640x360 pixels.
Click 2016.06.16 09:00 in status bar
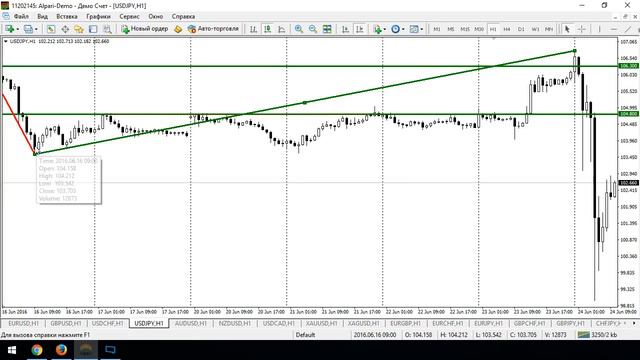point(375,335)
